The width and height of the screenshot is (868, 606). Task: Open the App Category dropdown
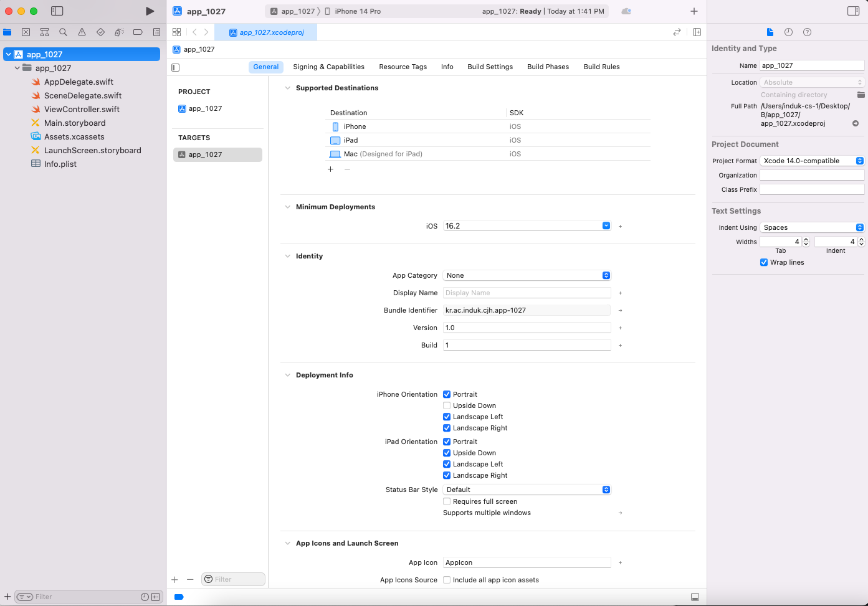(x=527, y=275)
